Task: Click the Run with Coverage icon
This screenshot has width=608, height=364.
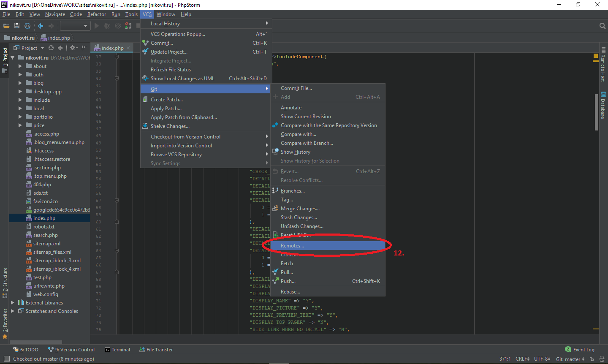Action: pos(118,26)
